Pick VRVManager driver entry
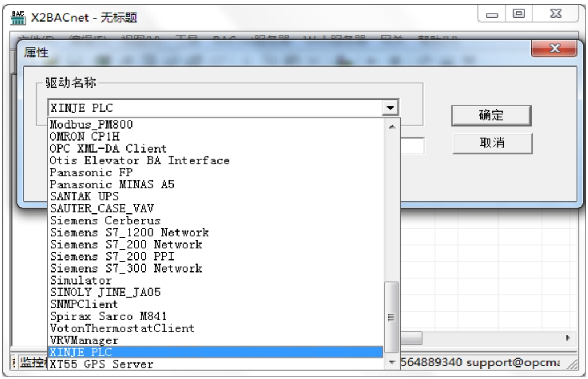This screenshot has width=588, height=379. coord(216,340)
